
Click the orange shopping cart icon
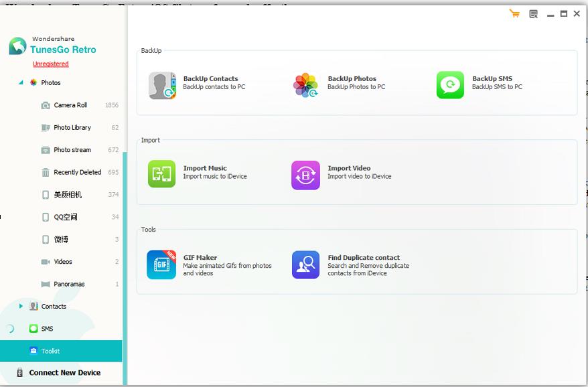coord(514,14)
